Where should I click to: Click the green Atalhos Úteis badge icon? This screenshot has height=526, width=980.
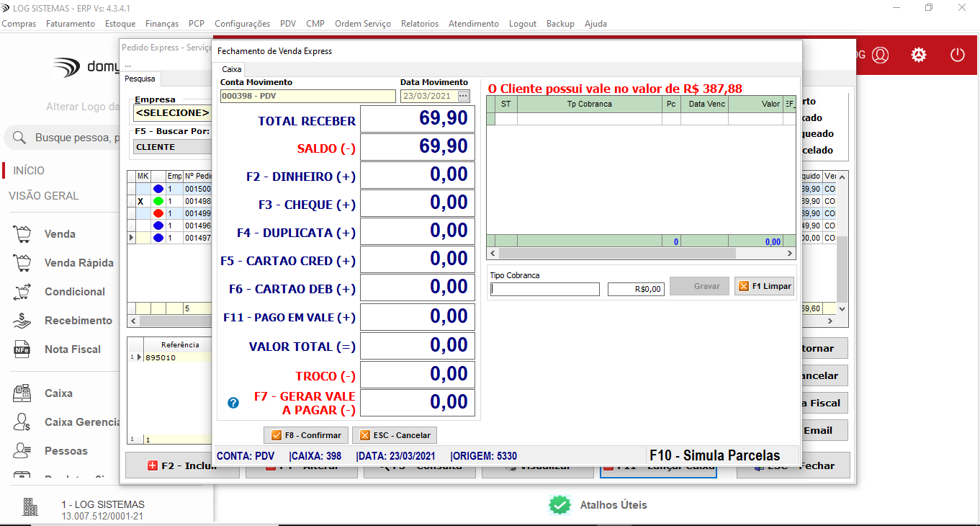point(559,505)
